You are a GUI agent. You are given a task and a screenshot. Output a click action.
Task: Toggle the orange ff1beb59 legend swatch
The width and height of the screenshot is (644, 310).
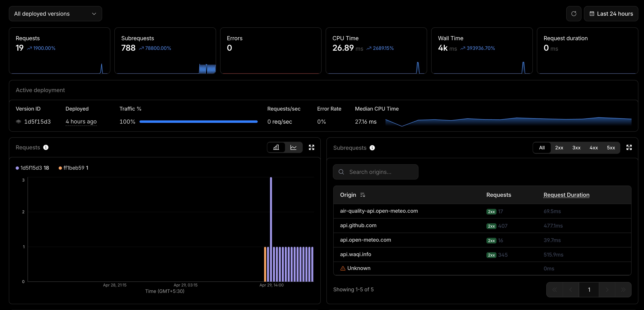pyautogui.click(x=60, y=168)
